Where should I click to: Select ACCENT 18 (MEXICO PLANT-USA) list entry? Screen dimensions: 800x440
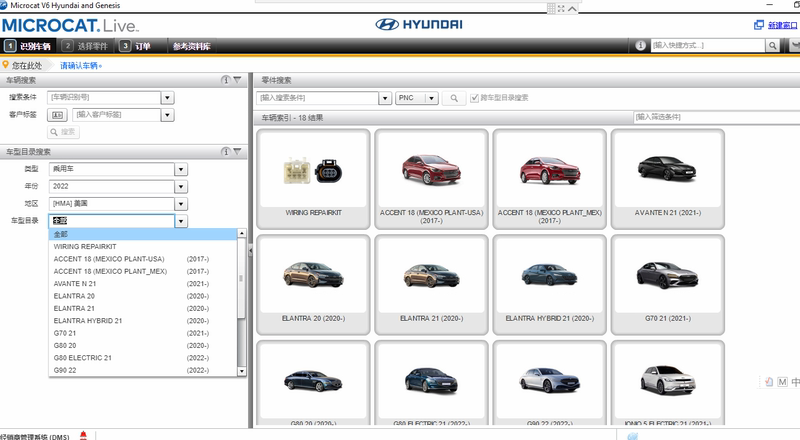(x=143, y=259)
